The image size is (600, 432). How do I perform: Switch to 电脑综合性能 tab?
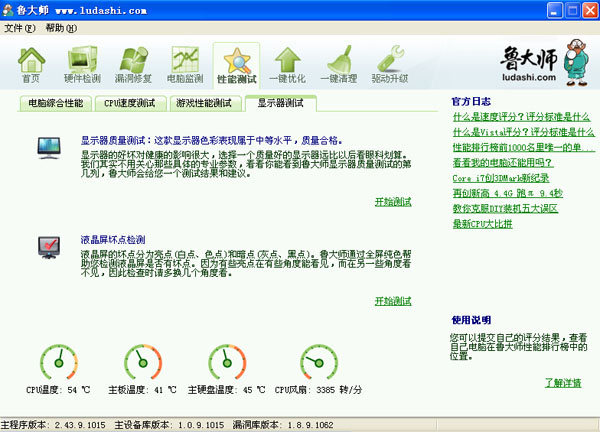click(55, 103)
